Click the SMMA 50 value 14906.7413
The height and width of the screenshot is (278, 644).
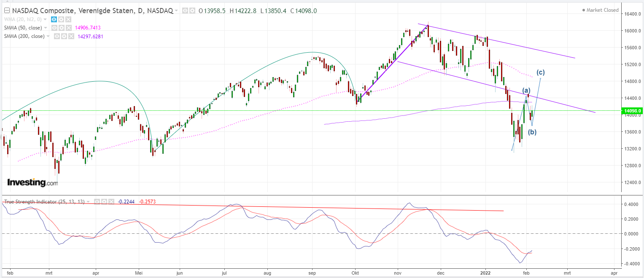point(88,28)
